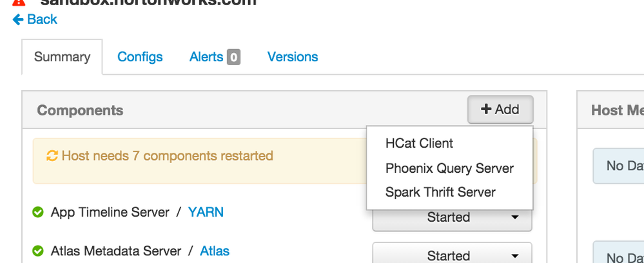644x263 pixels.
Task: Click the refresh icon in restart notice
Action: [52, 156]
